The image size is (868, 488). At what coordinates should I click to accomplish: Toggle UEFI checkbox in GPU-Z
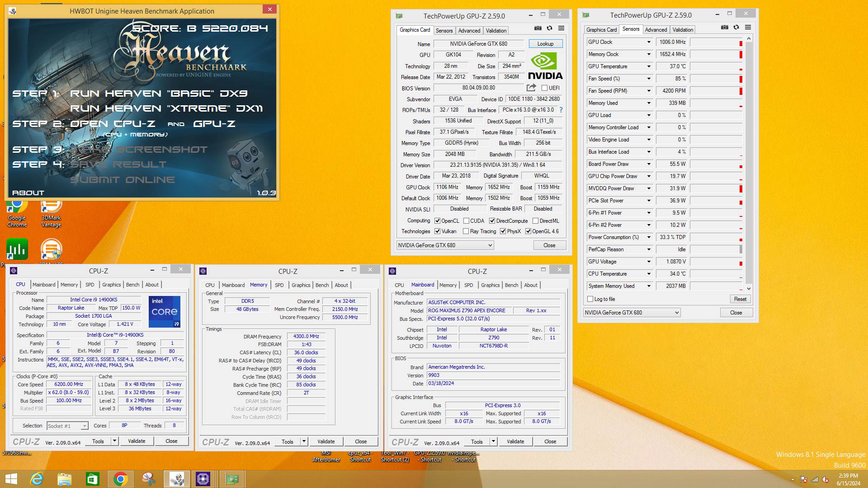click(544, 88)
